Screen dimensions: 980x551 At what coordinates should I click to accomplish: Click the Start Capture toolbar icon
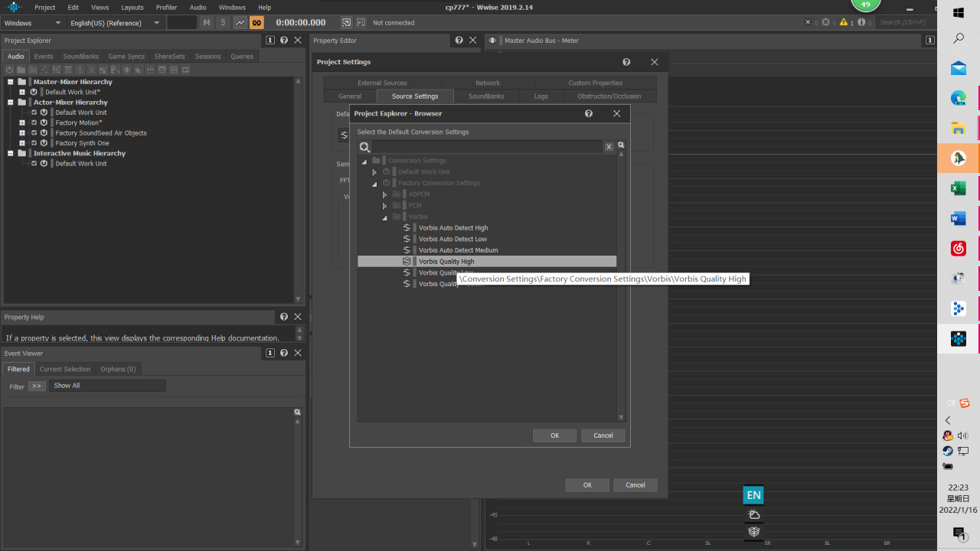361,23
